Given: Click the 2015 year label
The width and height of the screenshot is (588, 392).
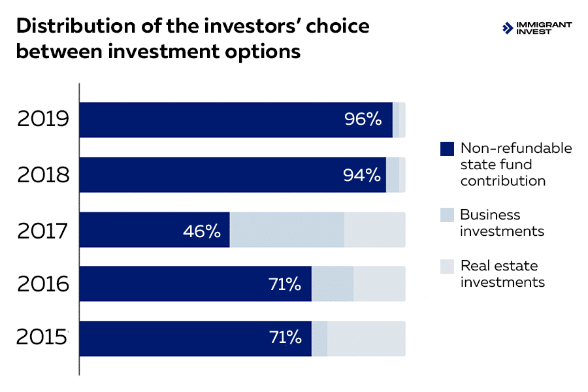Looking at the screenshot, I should 43,338.
